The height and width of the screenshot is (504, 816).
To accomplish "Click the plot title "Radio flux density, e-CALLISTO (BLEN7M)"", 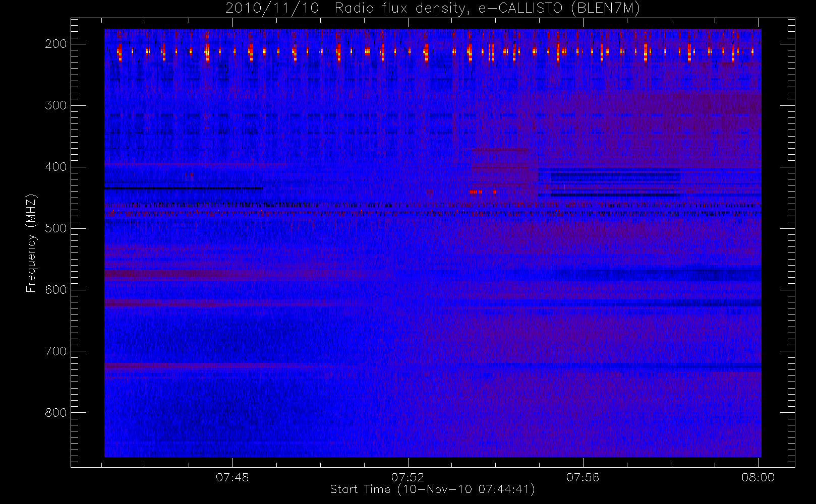I will (487, 9).
